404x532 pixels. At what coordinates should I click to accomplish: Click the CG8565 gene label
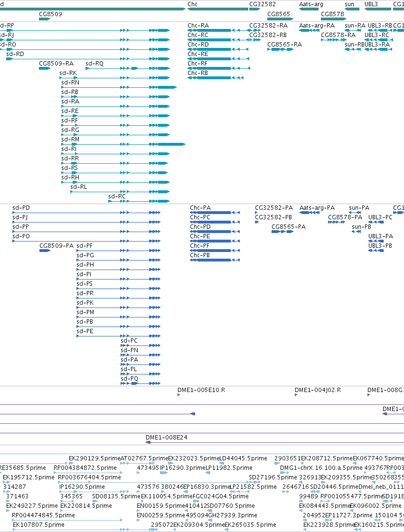tap(279, 14)
